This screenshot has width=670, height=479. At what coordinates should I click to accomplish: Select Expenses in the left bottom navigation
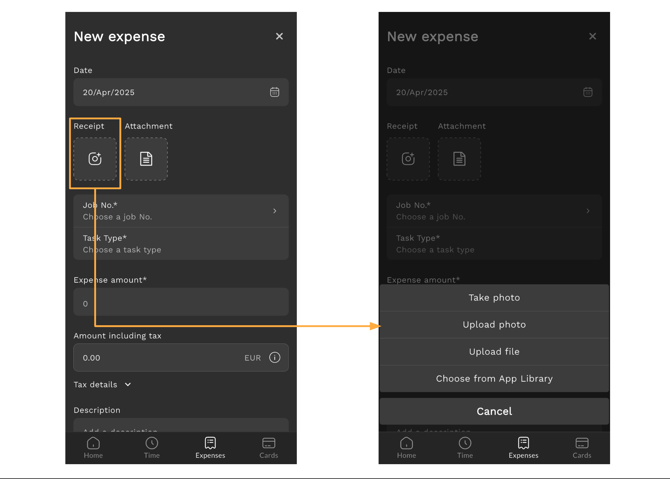210,447
